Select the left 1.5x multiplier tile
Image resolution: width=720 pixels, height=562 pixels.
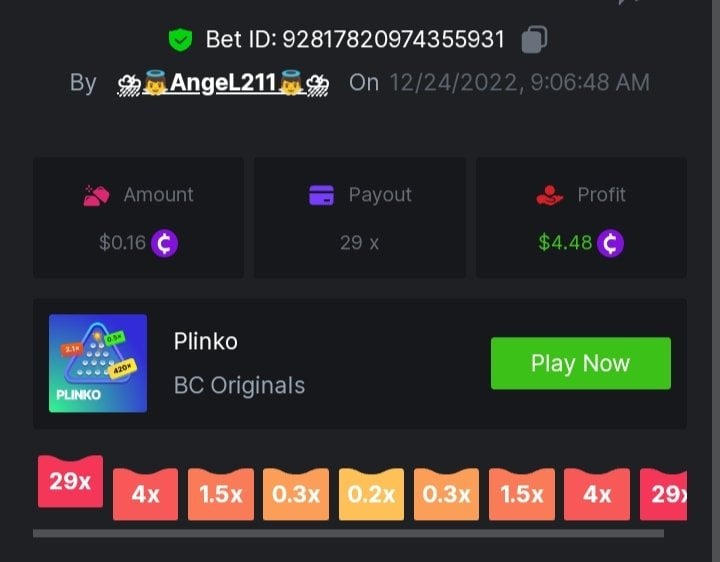coord(221,494)
